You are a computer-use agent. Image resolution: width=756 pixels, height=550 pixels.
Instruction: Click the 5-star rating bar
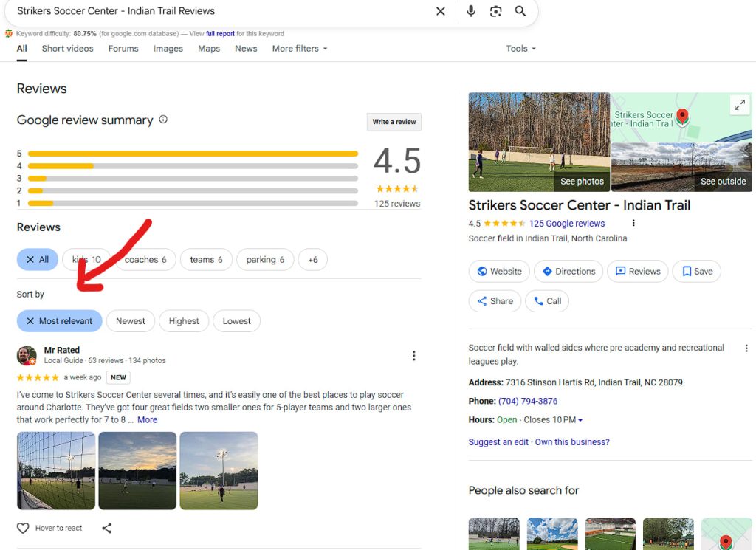coord(193,154)
